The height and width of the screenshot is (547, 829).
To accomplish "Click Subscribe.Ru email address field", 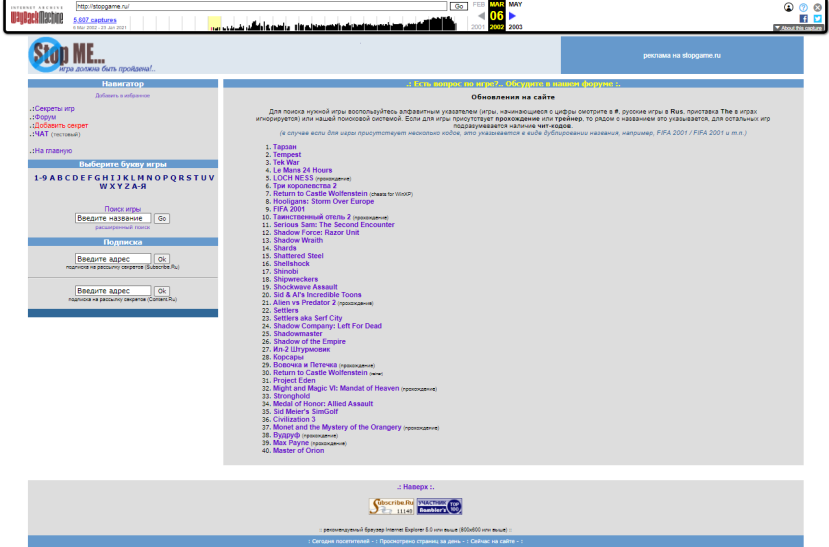I will click(x=113, y=259).
